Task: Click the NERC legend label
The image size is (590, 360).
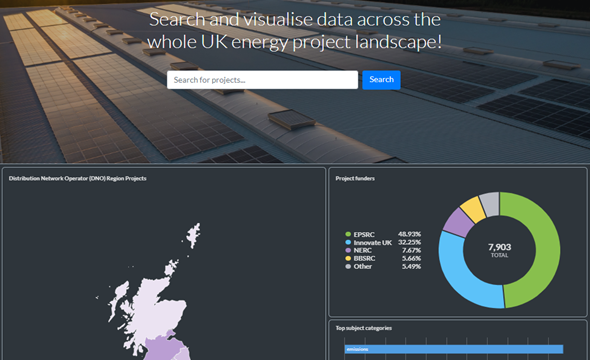Action: pyautogui.click(x=362, y=251)
